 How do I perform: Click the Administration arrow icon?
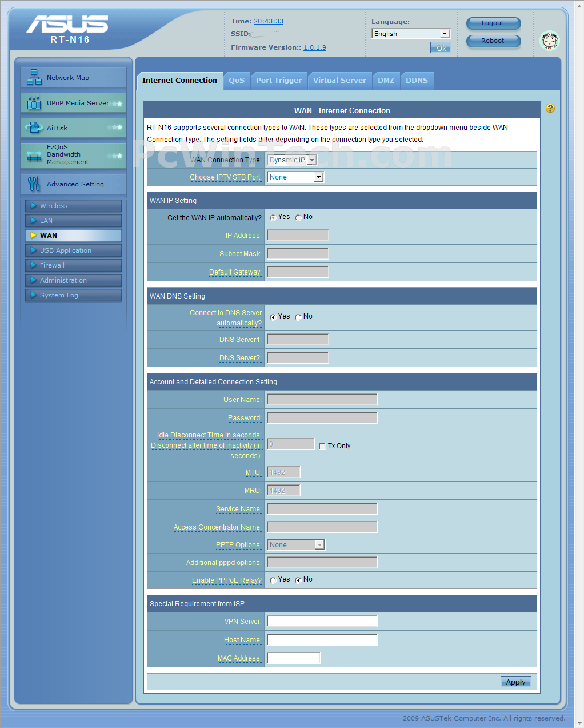[x=34, y=280]
